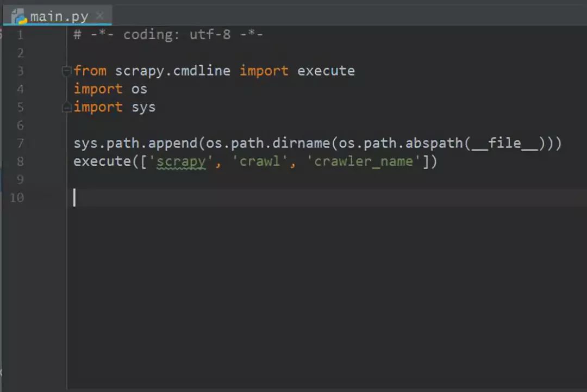The image size is (587, 392).
Task: Click the imported 'execute' name on line 3
Action: click(326, 71)
